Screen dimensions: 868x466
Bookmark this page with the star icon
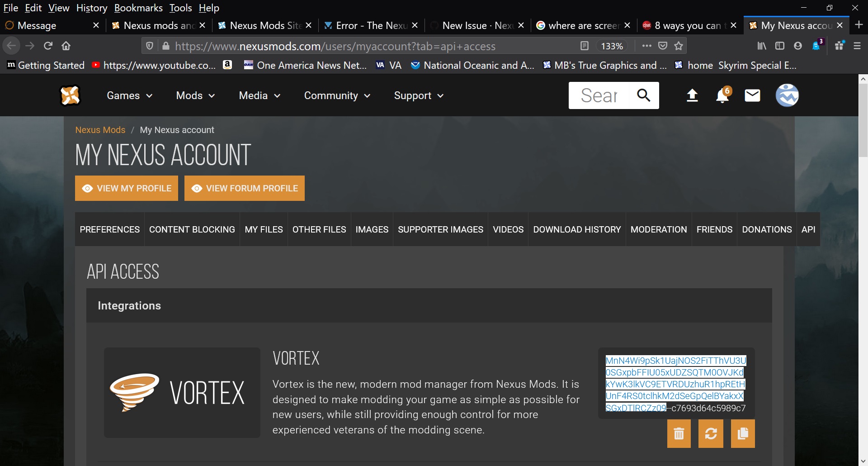678,46
